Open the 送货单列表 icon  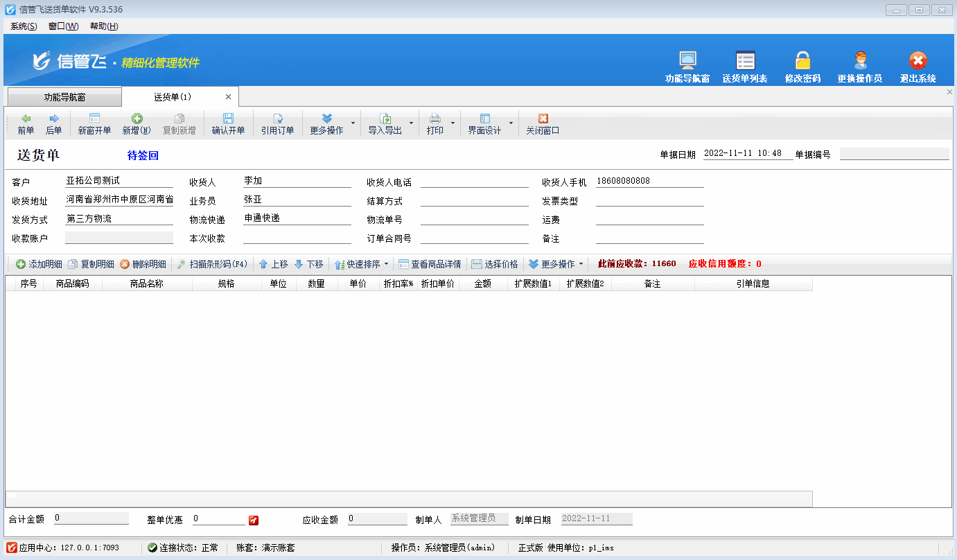[x=745, y=61]
